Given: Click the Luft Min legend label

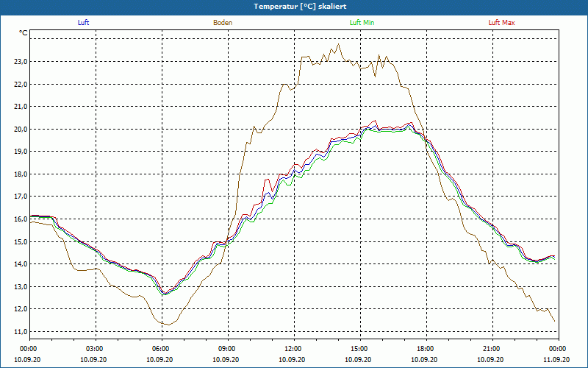Looking at the screenshot, I should [362, 23].
